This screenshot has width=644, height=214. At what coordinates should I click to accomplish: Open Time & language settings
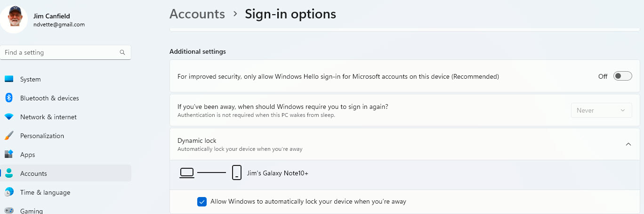pos(45,192)
